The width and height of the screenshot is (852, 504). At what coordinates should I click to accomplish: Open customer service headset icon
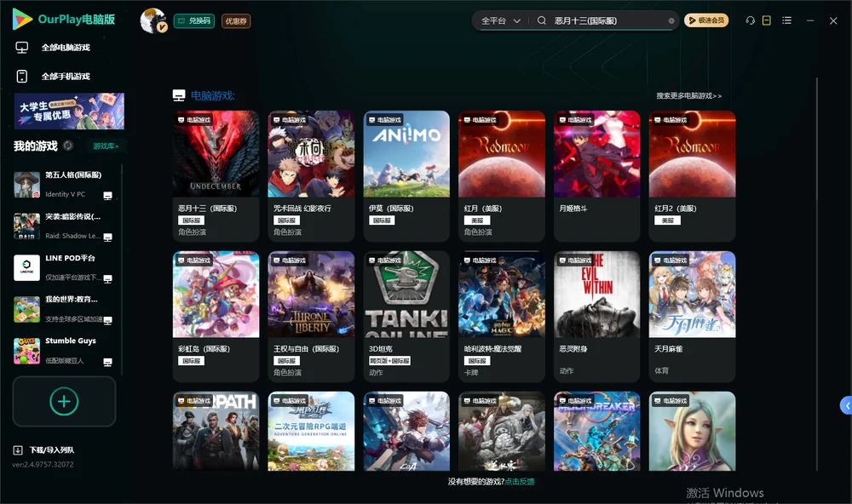pos(750,20)
